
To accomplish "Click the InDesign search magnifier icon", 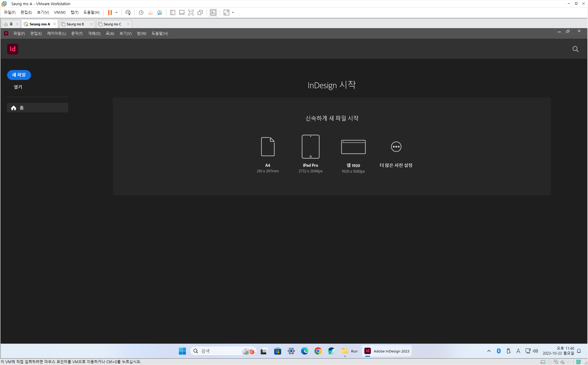I will tap(575, 49).
